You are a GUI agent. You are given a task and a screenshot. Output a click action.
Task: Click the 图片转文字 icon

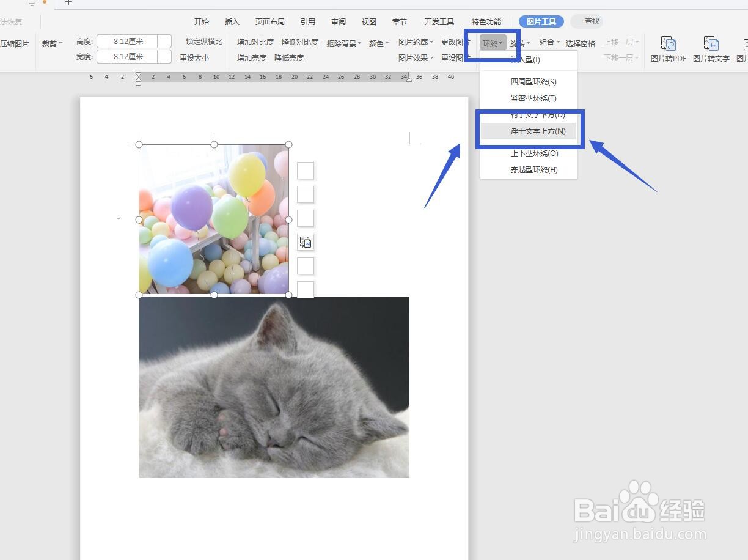pyautogui.click(x=711, y=44)
